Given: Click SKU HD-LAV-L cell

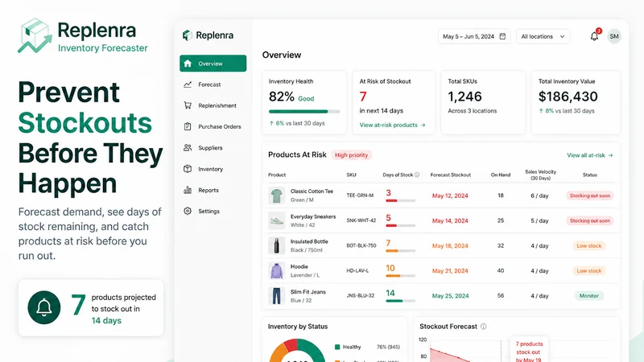Looking at the screenshot, I should tap(357, 270).
